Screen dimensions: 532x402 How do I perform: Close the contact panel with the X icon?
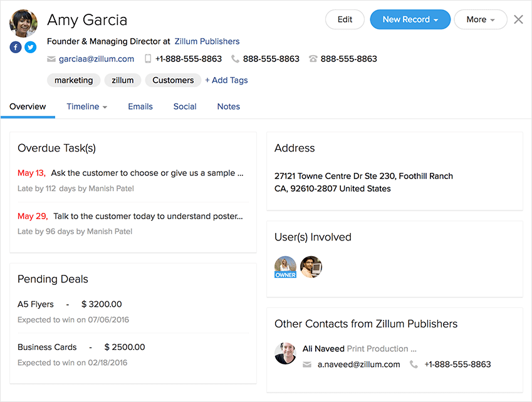[518, 19]
